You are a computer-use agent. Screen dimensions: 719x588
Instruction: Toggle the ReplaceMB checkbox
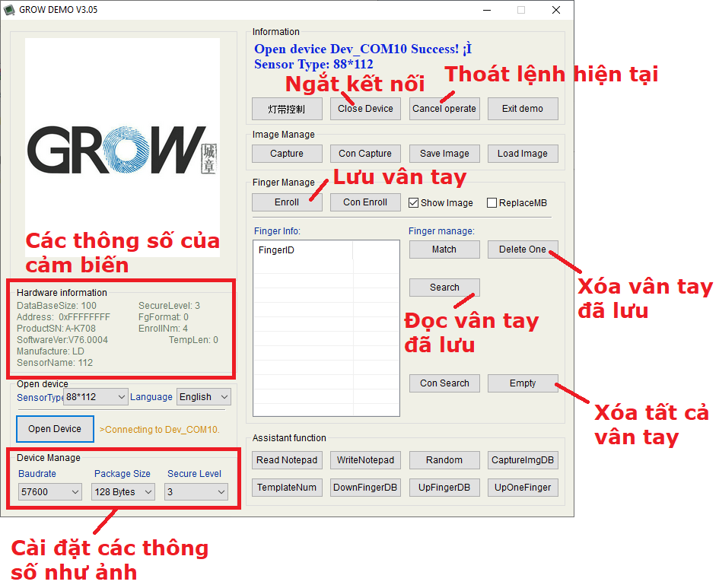[492, 203]
